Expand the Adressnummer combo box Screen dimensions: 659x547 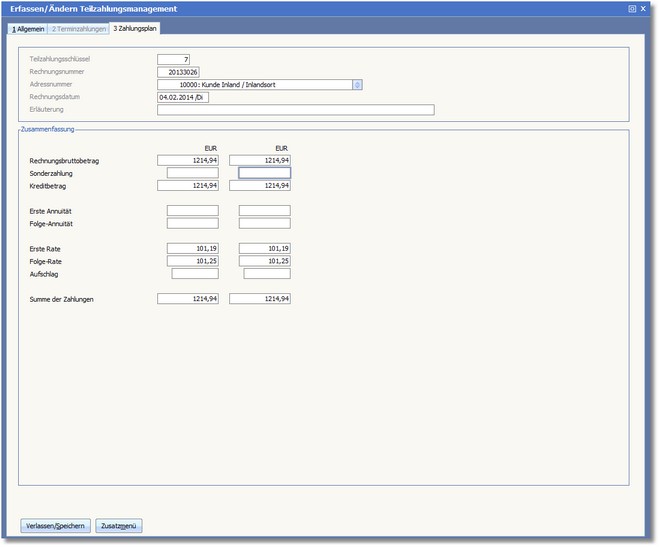click(x=255, y=86)
